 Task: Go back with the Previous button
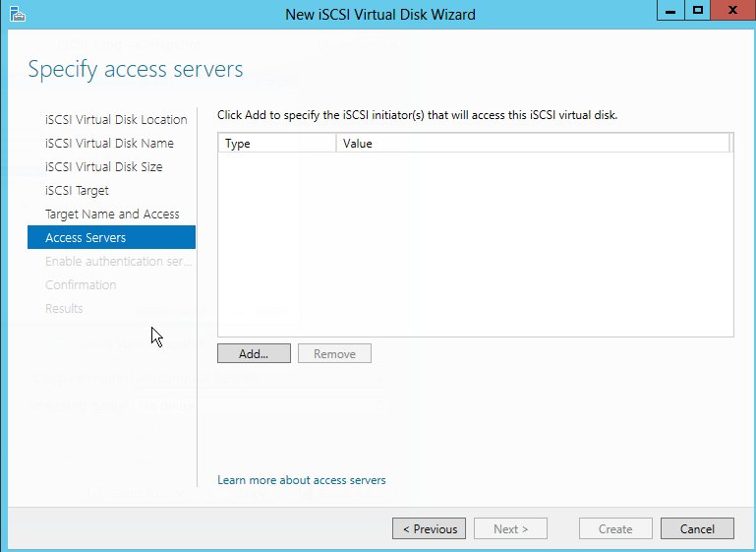pos(429,528)
